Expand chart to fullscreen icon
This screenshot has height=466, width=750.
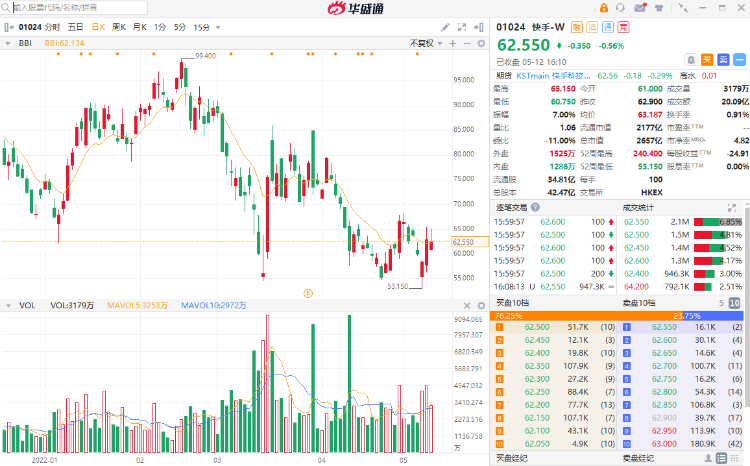(x=462, y=27)
